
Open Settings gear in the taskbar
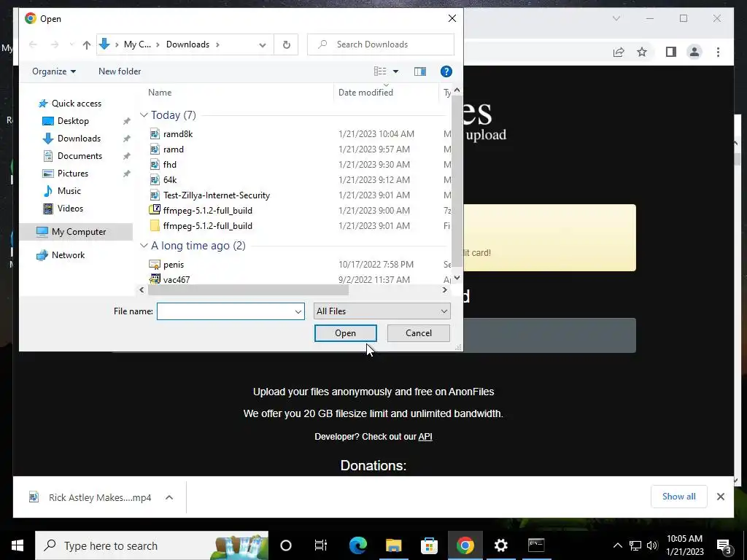(500, 545)
